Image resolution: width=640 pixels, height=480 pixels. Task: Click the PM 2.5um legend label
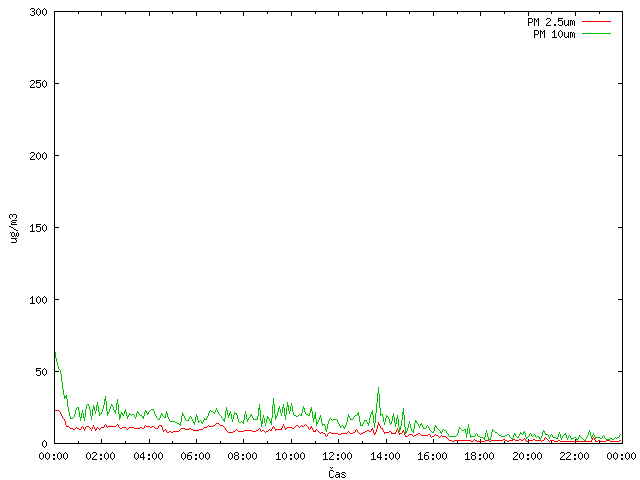551,22
